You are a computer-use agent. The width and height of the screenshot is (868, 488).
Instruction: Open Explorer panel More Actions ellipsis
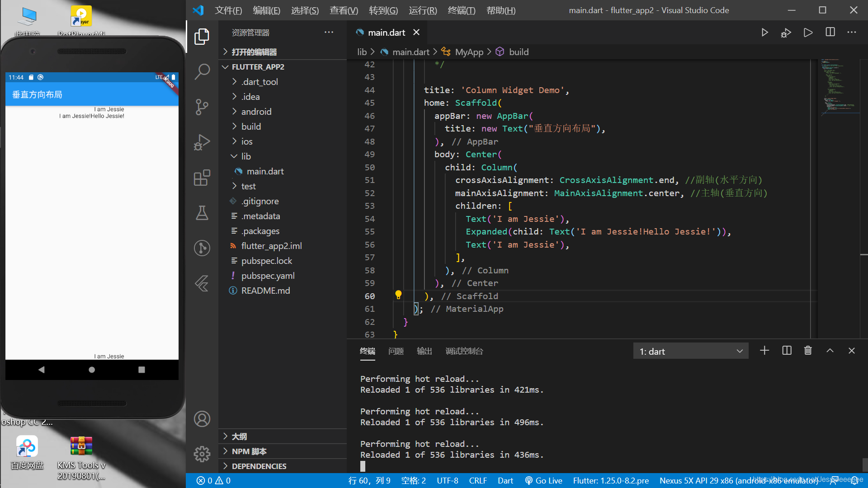[x=329, y=32]
